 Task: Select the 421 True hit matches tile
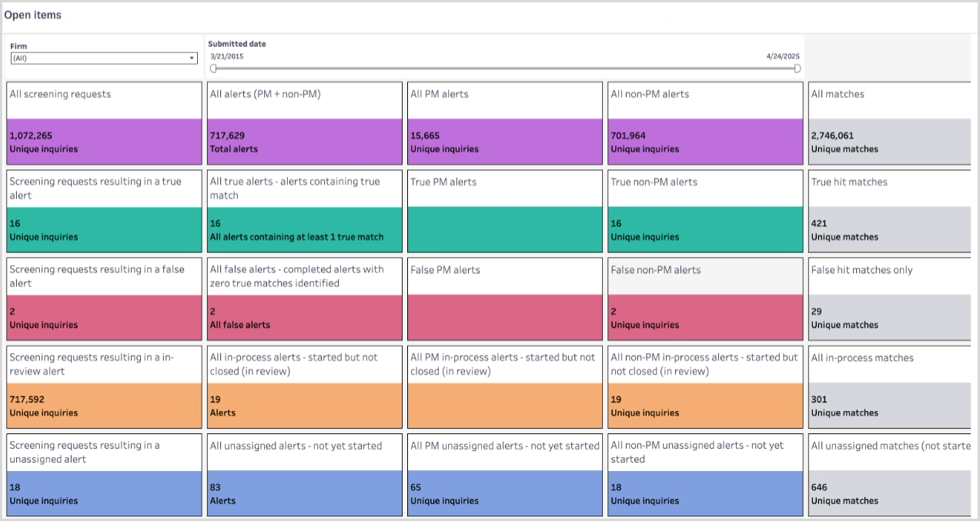888,229
